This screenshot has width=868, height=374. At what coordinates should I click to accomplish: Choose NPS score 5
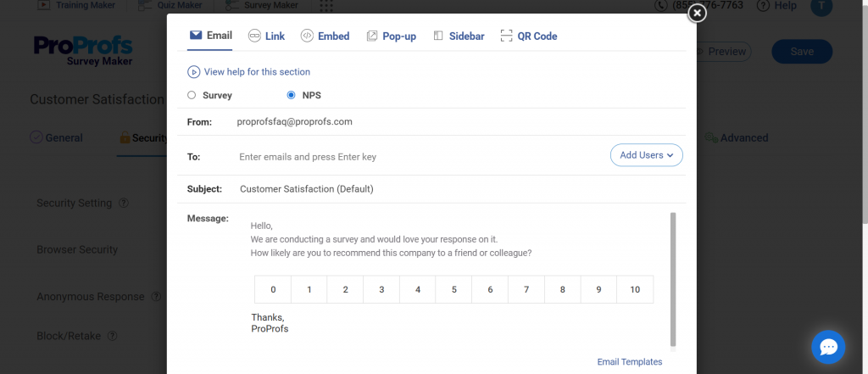pyautogui.click(x=454, y=289)
